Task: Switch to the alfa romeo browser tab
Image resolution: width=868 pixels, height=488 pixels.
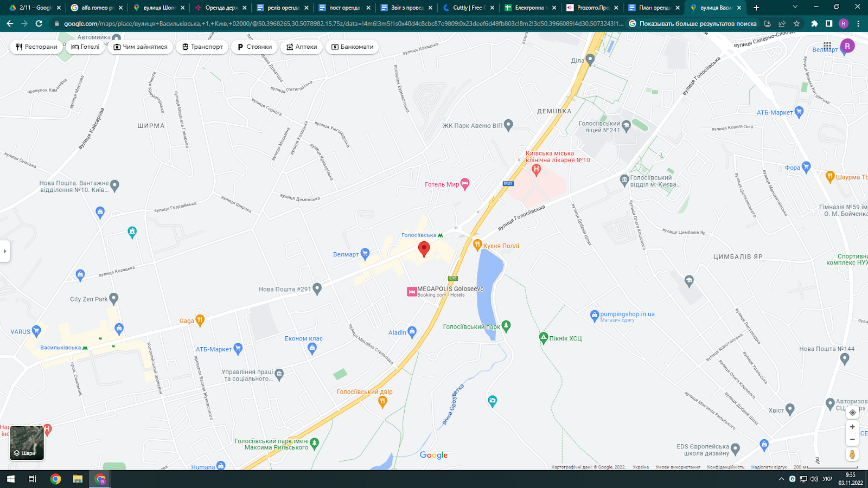Action: point(97,8)
